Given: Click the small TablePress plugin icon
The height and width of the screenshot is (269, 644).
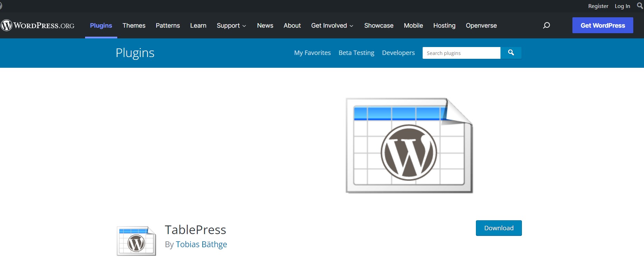Looking at the screenshot, I should (x=136, y=241).
